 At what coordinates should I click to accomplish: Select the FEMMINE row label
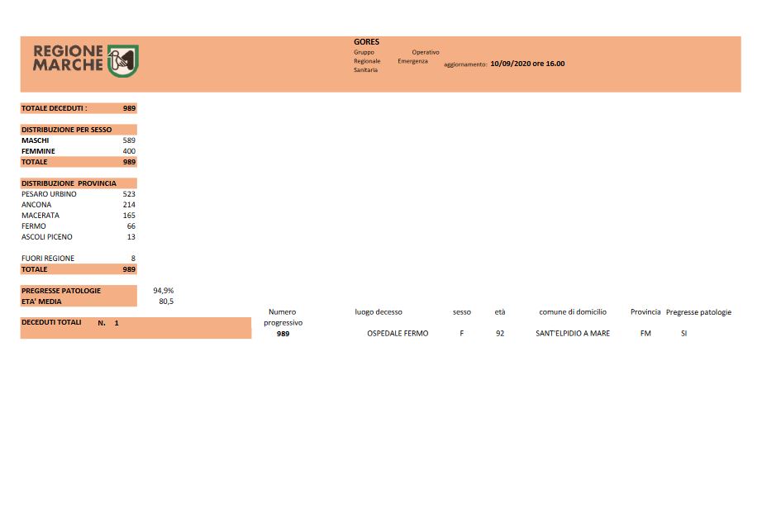tap(39, 151)
